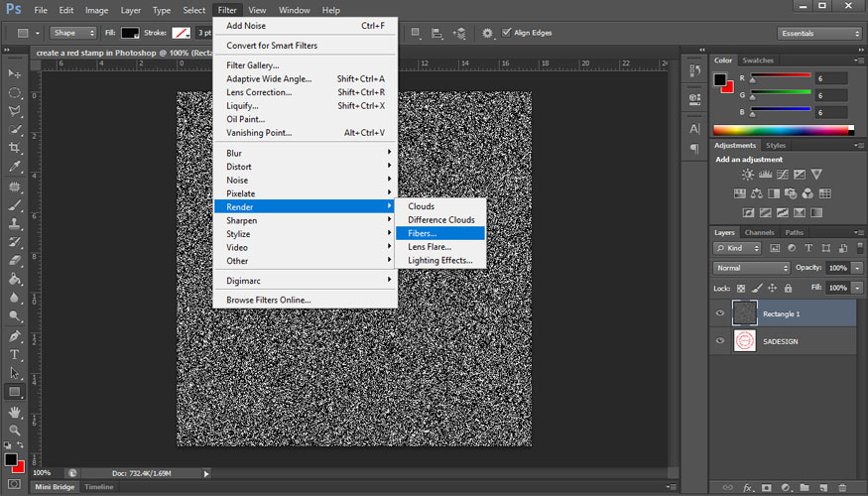
Task: Click the color spectrum ramp bar
Action: [x=782, y=130]
